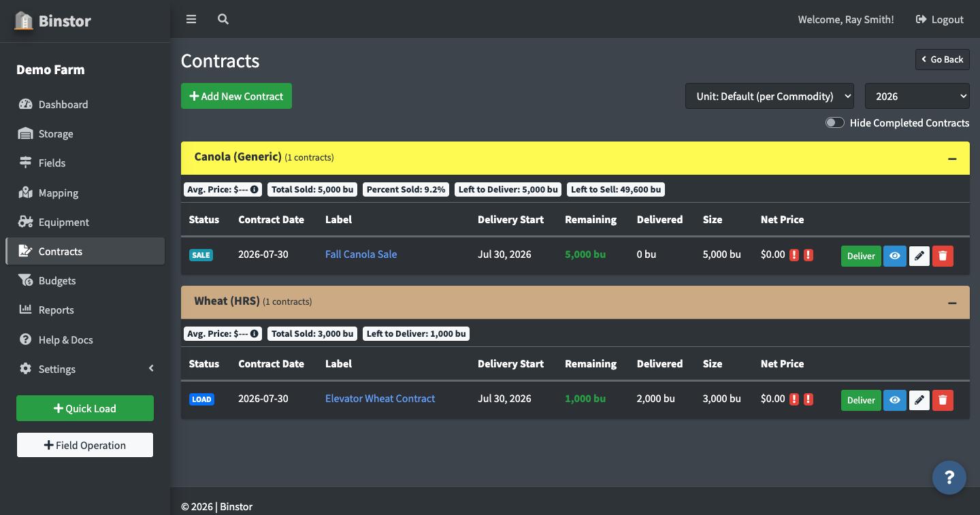Open Help & Docs in the sidebar
The width and height of the screenshot is (980, 515).
click(85, 339)
